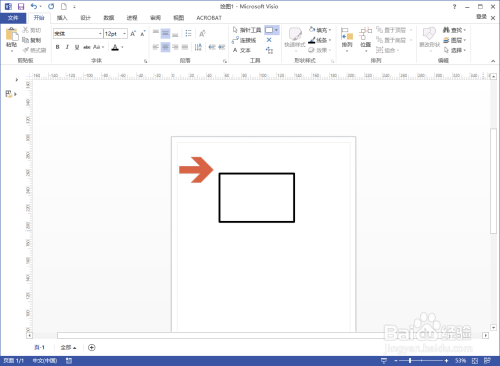Open the customize quick access toolbar dropdown
Viewport: 500px width, 366px height.
pos(74,7)
